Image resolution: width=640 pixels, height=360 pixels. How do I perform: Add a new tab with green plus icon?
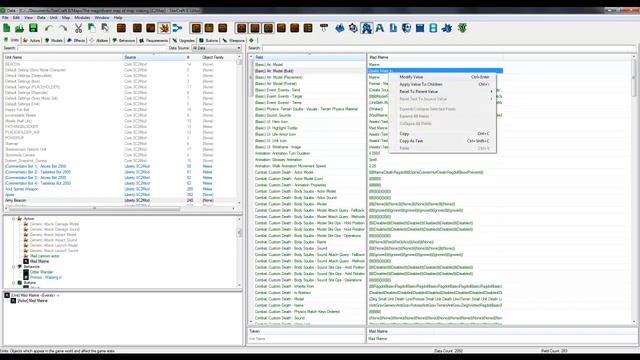tap(251, 40)
